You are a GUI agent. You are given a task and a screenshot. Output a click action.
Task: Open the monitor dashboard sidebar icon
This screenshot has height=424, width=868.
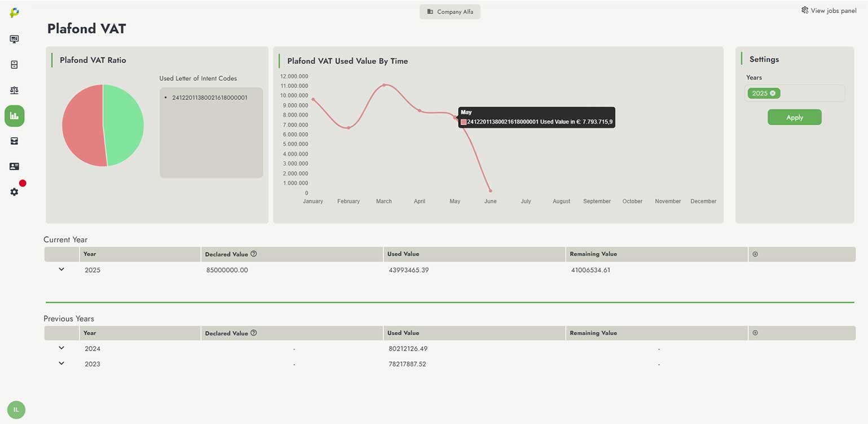[x=15, y=39]
